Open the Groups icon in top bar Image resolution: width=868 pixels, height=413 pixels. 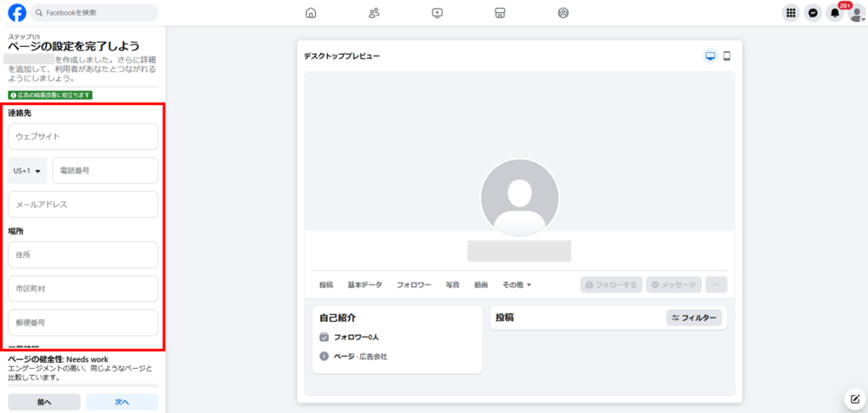click(x=563, y=13)
